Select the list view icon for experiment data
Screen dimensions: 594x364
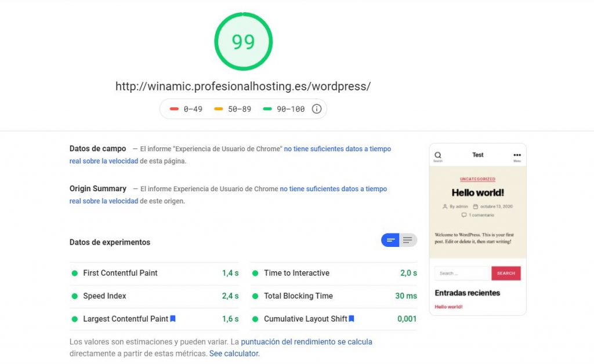pos(409,240)
